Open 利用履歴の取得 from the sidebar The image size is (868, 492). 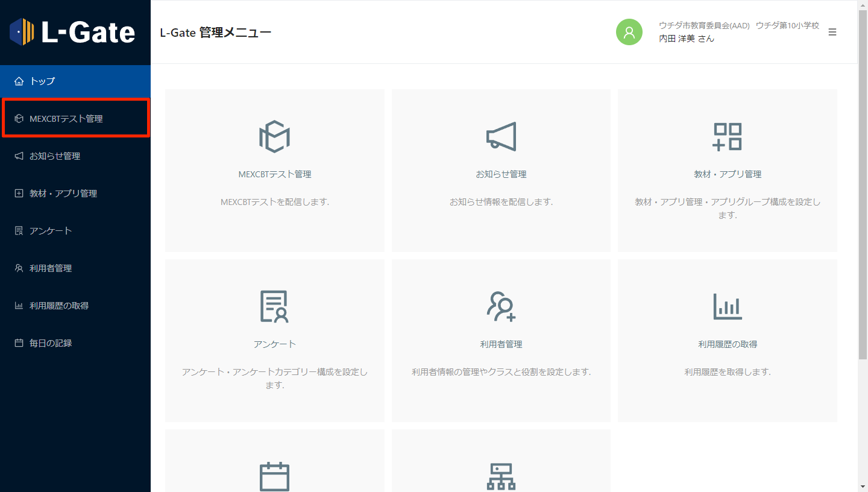coord(75,306)
